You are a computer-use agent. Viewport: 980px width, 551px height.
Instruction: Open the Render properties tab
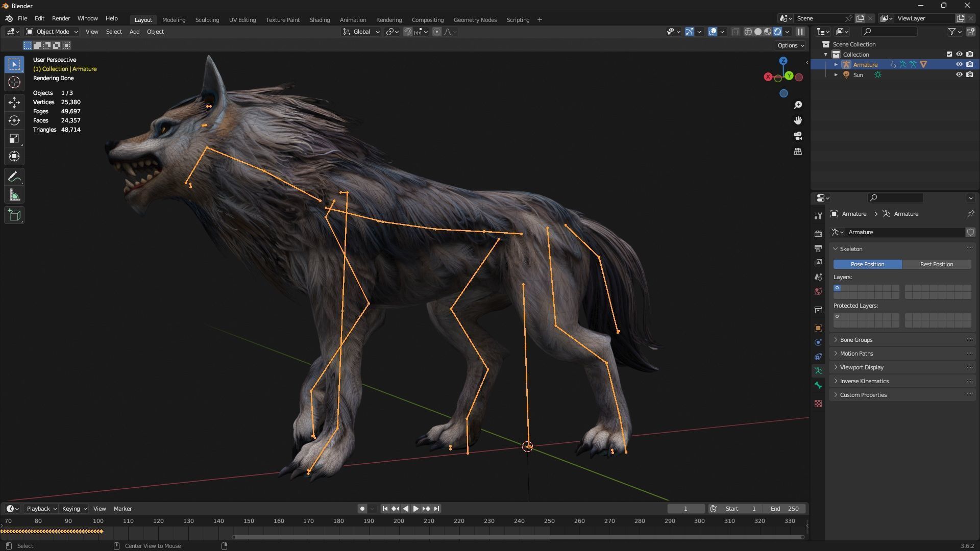[x=818, y=234]
